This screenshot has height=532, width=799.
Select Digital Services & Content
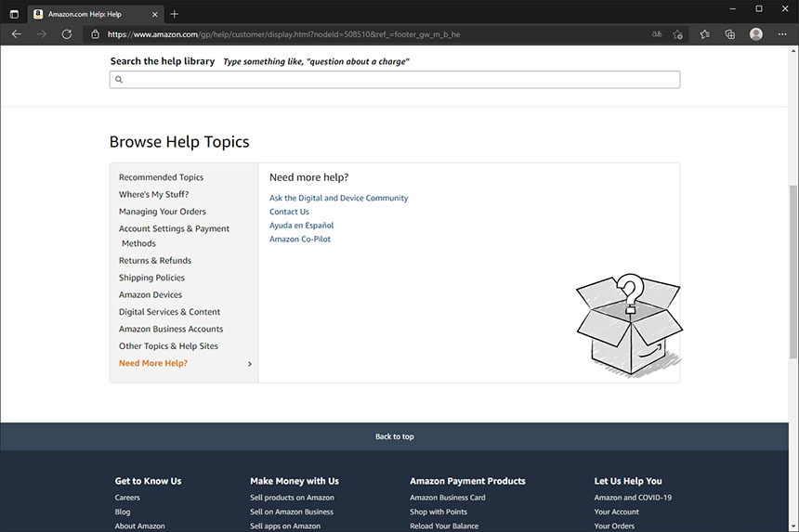tap(170, 312)
